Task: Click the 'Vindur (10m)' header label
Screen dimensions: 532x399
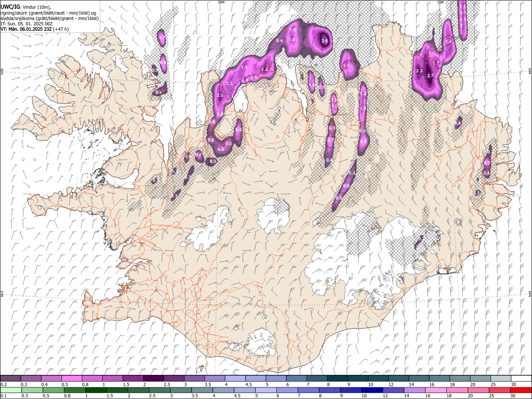Action: click(37, 7)
